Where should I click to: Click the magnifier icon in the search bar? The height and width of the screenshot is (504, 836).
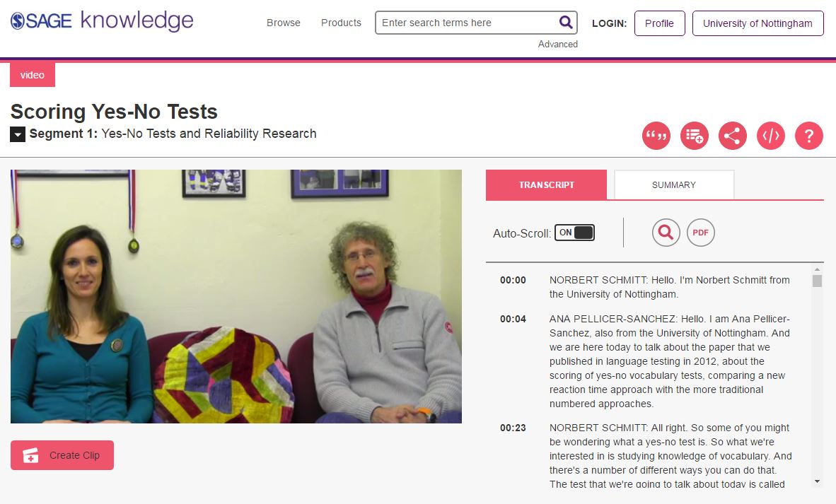point(566,23)
